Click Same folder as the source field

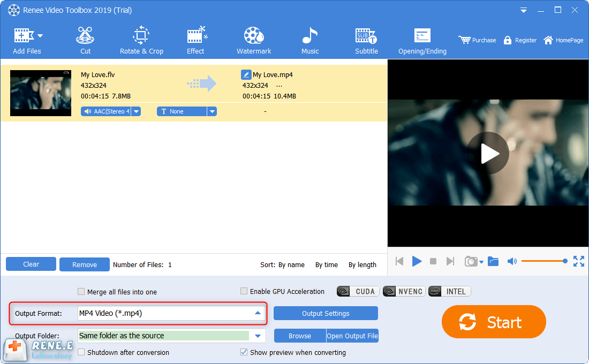(164, 336)
